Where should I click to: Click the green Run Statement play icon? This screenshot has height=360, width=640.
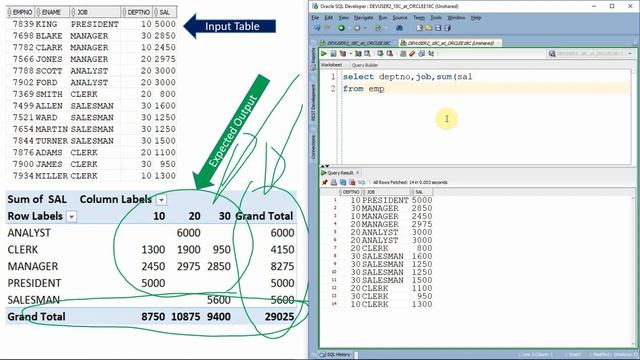click(324, 53)
